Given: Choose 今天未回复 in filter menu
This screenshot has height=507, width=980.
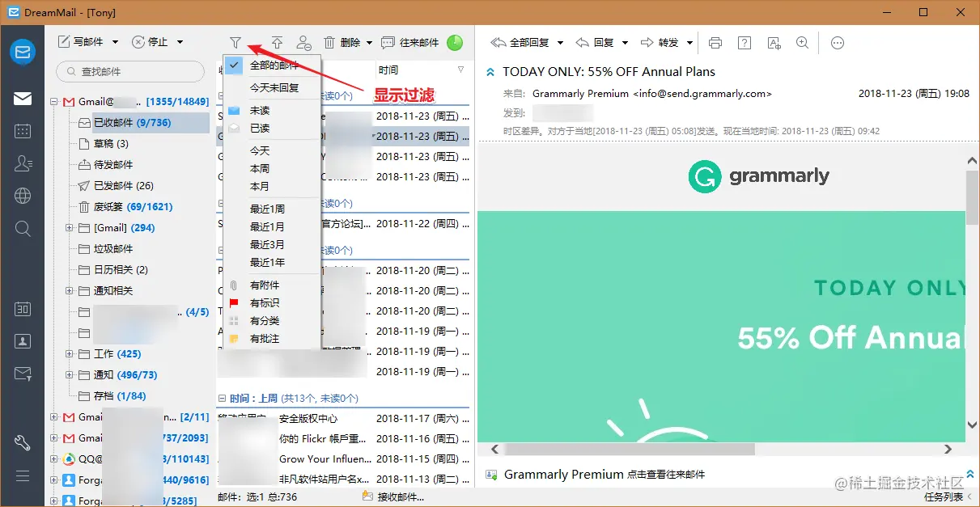Looking at the screenshot, I should [272, 87].
